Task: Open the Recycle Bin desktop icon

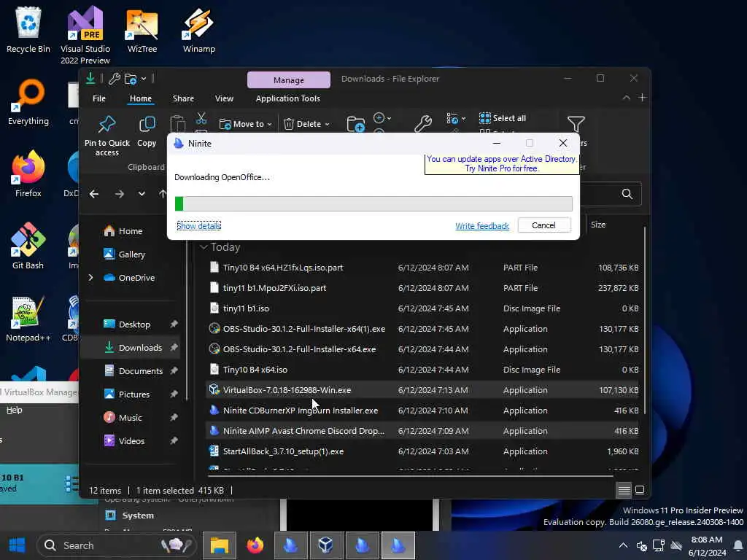Action: [x=28, y=29]
